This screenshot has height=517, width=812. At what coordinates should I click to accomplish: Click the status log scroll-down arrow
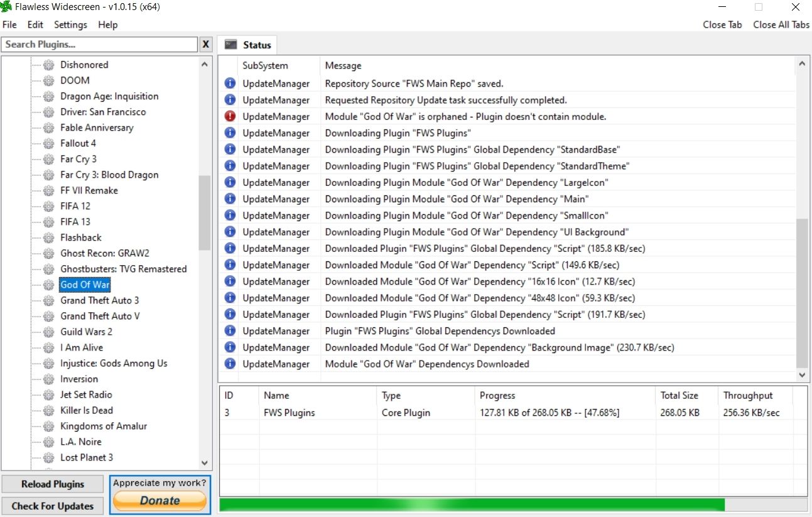coord(802,374)
